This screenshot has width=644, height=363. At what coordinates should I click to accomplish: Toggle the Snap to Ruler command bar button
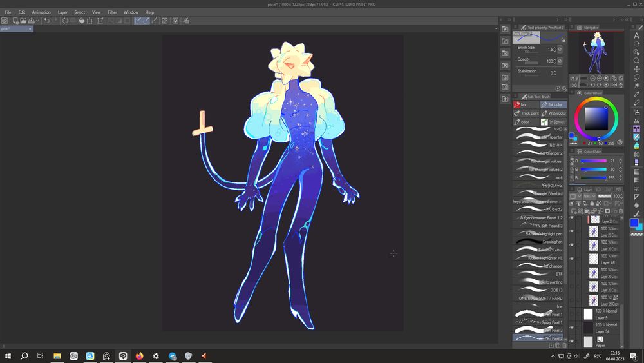[x=138, y=21]
